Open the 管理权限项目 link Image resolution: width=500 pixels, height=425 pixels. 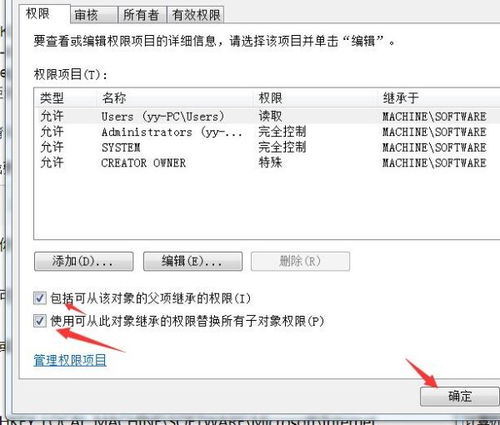click(70, 360)
